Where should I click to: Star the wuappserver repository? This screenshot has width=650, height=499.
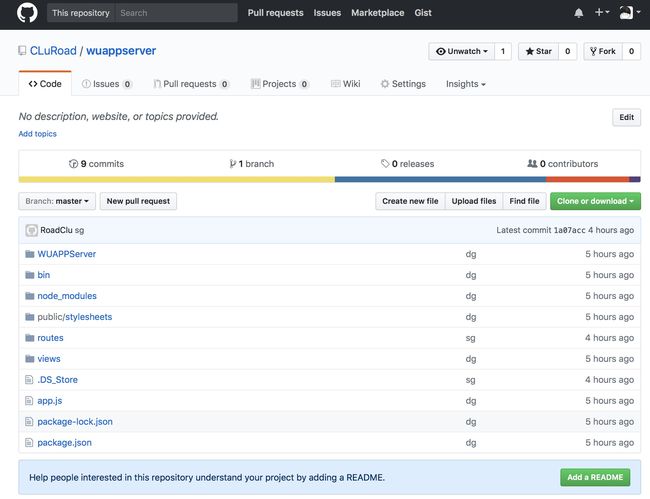(538, 51)
